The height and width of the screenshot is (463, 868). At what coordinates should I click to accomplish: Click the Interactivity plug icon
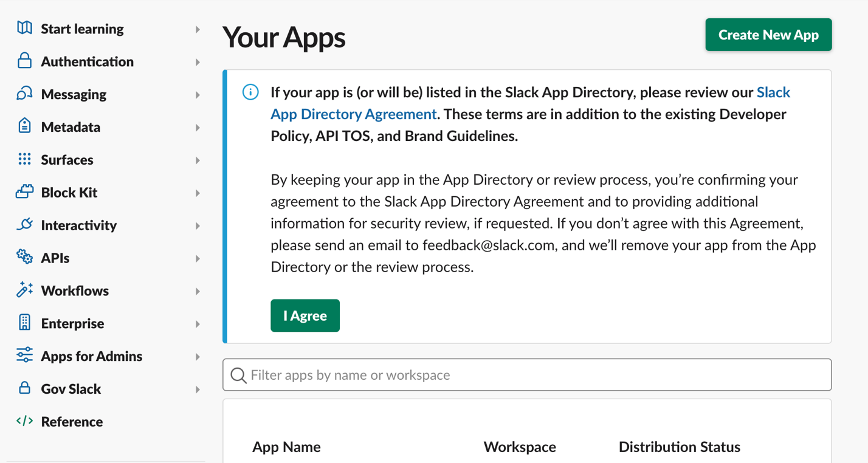pos(24,224)
